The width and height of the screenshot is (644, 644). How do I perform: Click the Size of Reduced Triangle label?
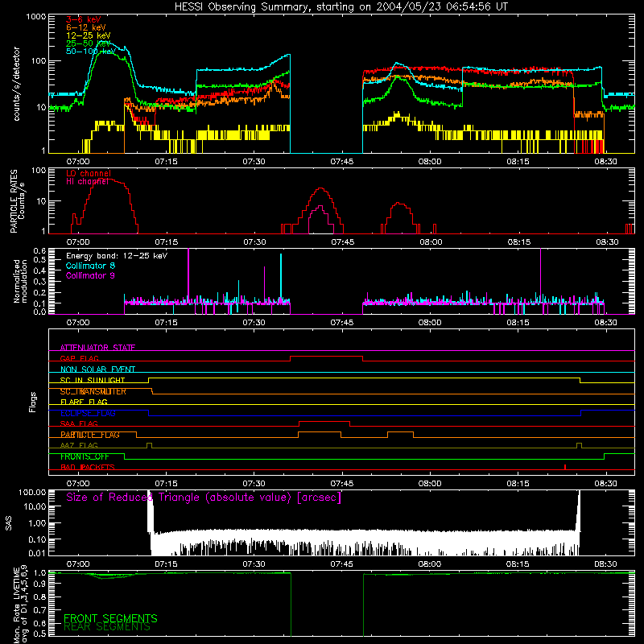click(204, 497)
